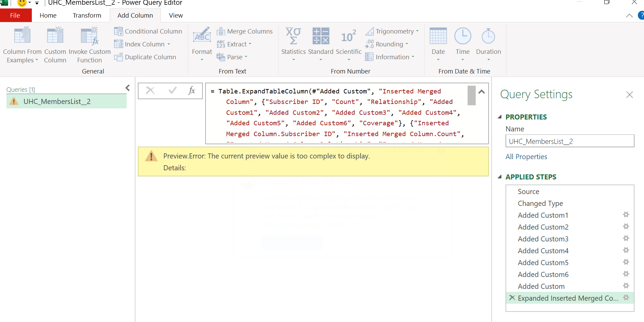Open the Format text menu
Image resolution: width=644 pixels, height=322 pixels.
[x=202, y=44]
